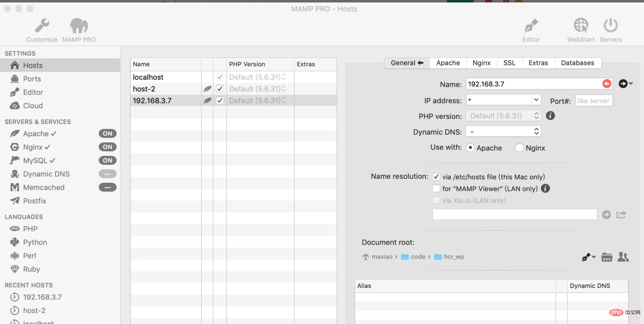Open the Editor from the top toolbar
Image resolution: width=644 pixels, height=324 pixels.
(531, 26)
